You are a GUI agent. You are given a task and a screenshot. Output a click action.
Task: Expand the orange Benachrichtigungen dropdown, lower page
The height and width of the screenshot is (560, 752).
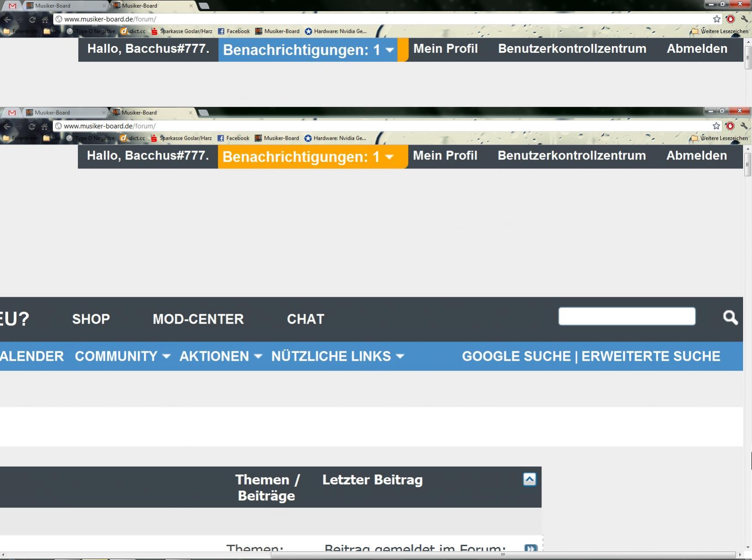(313, 157)
